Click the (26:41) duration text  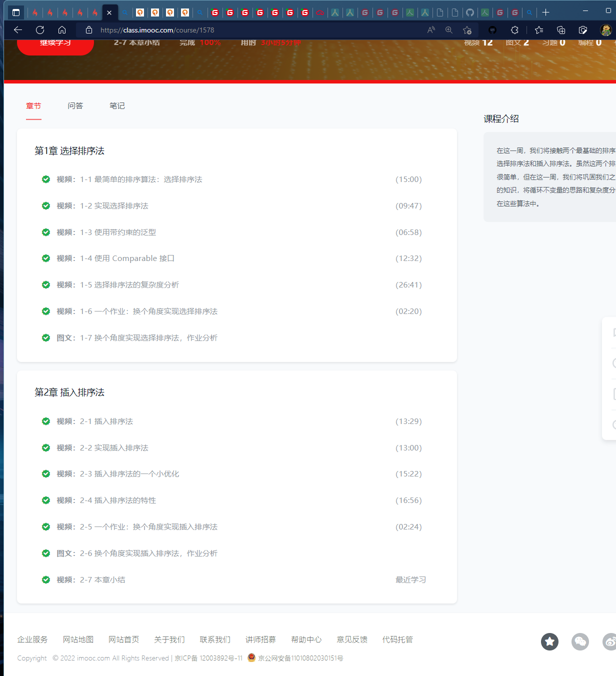tap(408, 285)
